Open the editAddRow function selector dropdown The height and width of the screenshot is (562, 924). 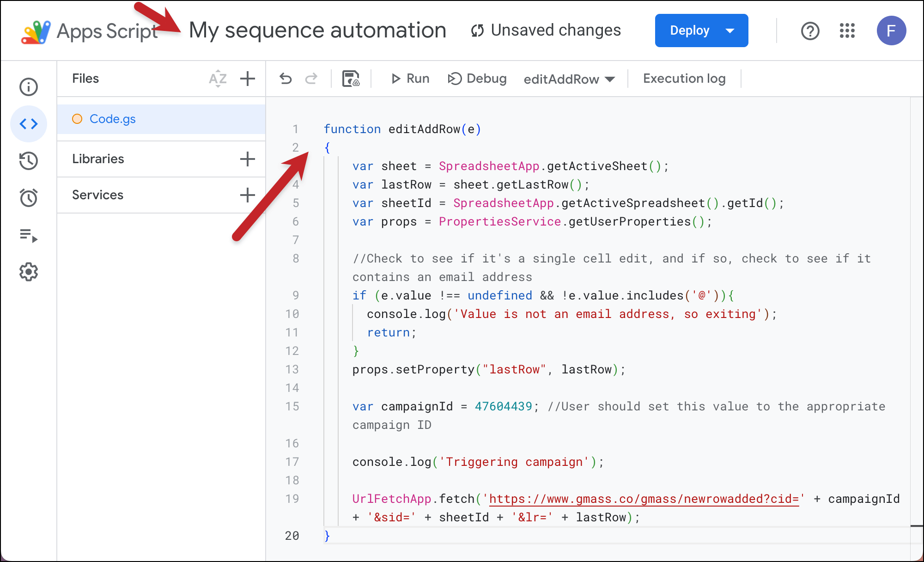(x=569, y=79)
